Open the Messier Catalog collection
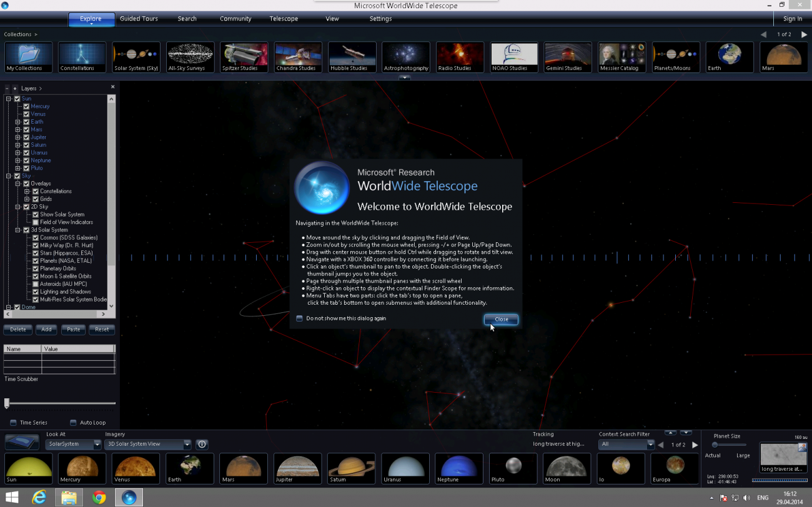Image resolution: width=812 pixels, height=507 pixels. (622, 57)
